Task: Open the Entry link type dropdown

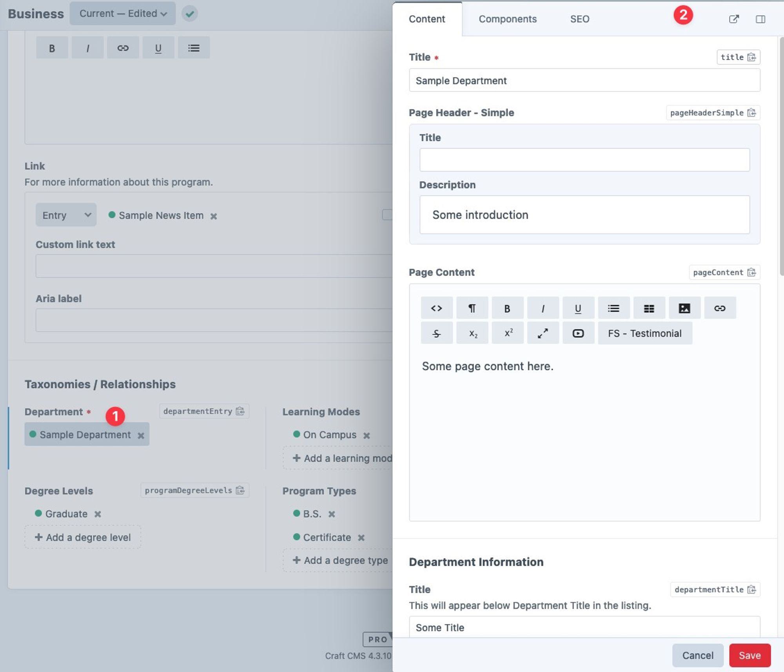Action: pos(66,215)
